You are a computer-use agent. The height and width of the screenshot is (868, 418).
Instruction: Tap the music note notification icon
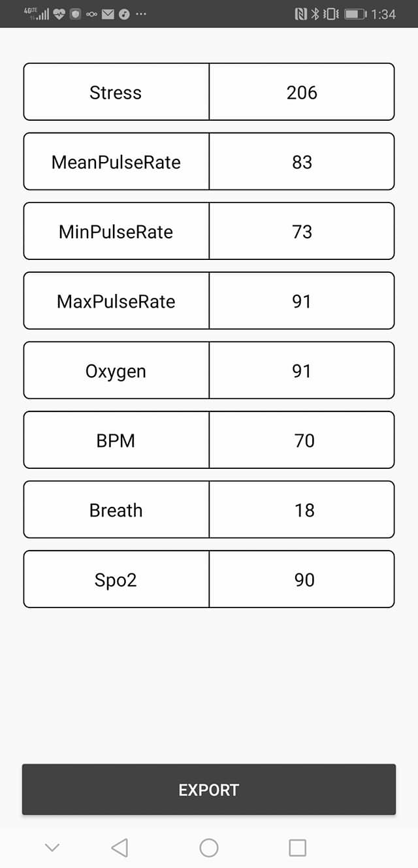coord(124,14)
